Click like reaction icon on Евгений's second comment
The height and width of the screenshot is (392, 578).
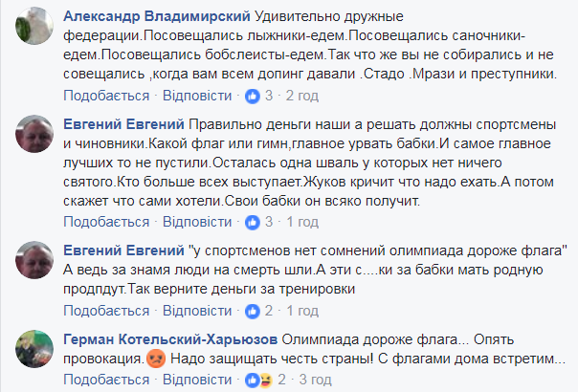click(x=253, y=312)
